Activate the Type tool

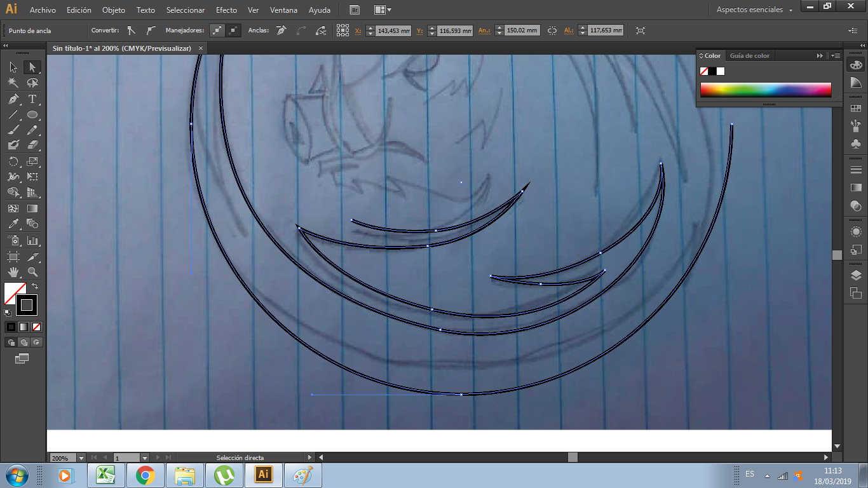pos(32,99)
